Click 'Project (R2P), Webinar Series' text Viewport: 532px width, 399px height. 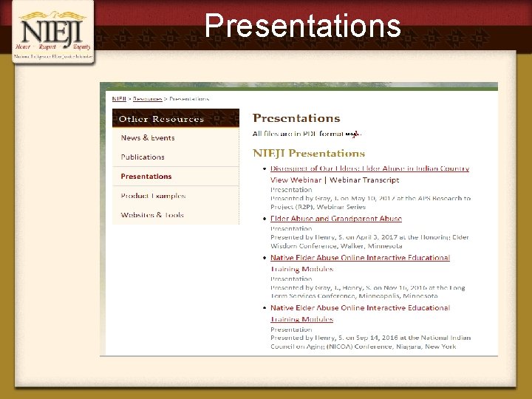pos(318,207)
